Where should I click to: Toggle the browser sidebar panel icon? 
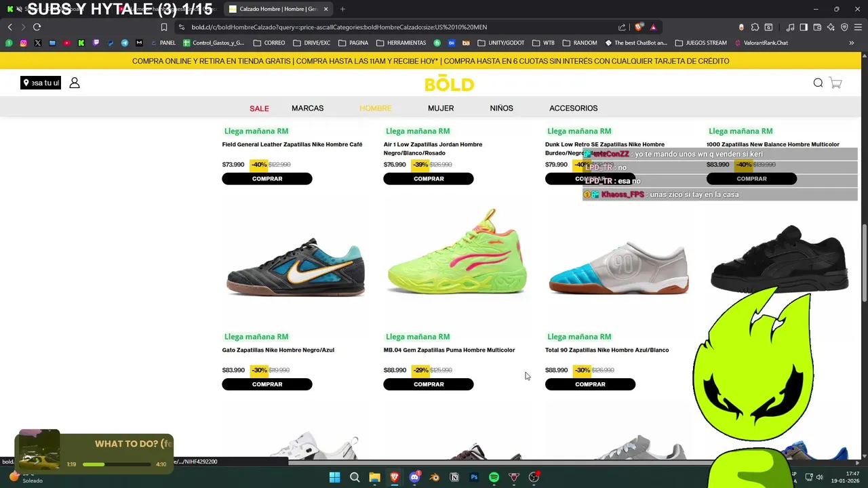(804, 27)
